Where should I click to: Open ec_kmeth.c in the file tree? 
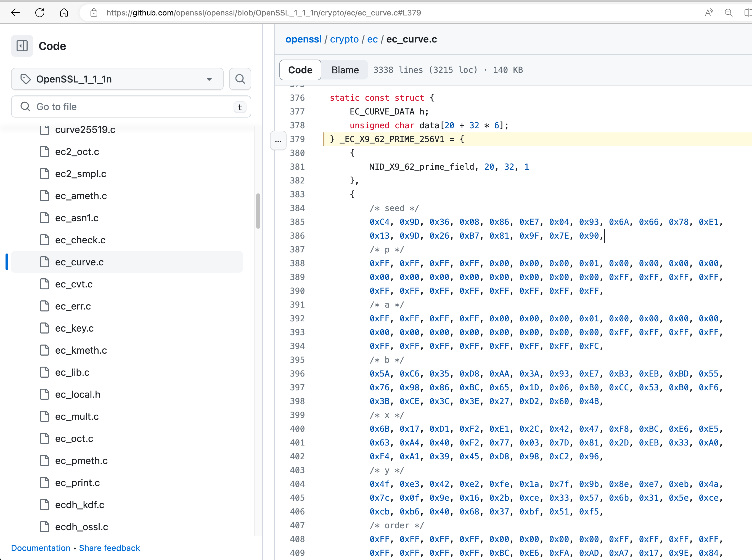[x=81, y=350]
